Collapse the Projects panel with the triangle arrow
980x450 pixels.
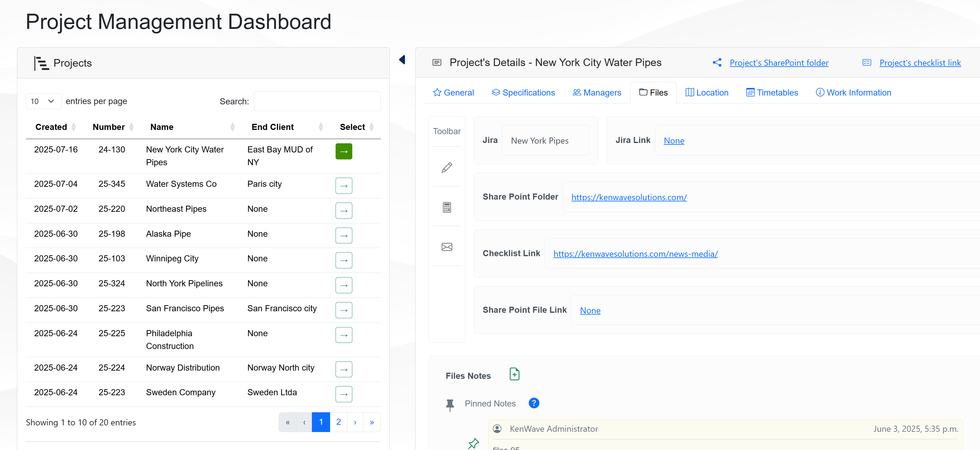pos(402,60)
